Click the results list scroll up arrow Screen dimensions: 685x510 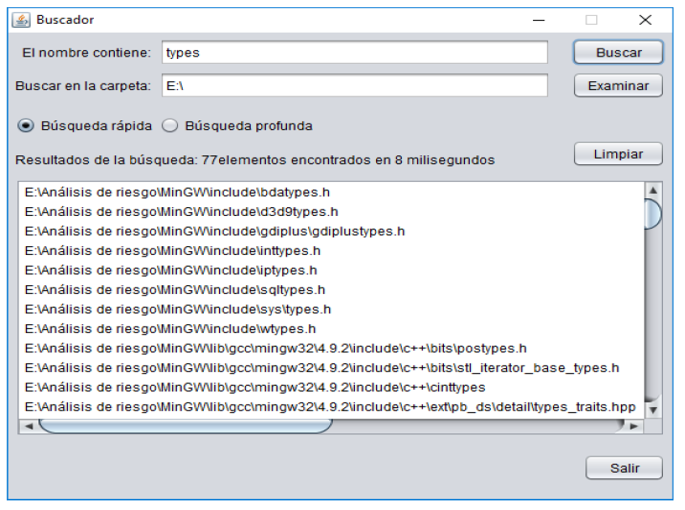[x=655, y=189]
